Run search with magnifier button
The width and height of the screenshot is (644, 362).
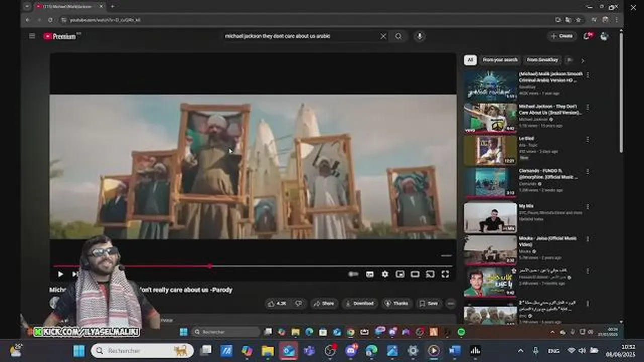(x=398, y=36)
